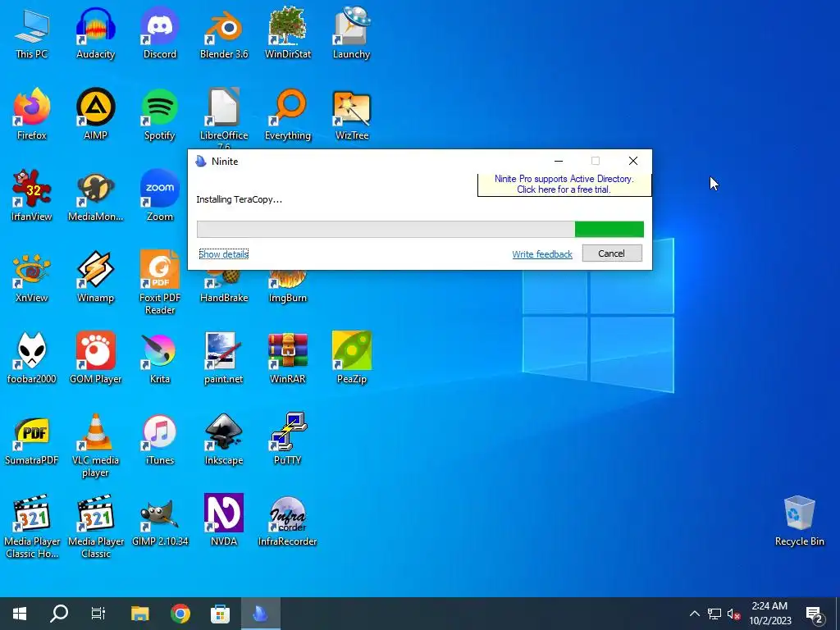Click the MediaMonkey desktop shortcut
840x630 pixels.
click(95, 195)
